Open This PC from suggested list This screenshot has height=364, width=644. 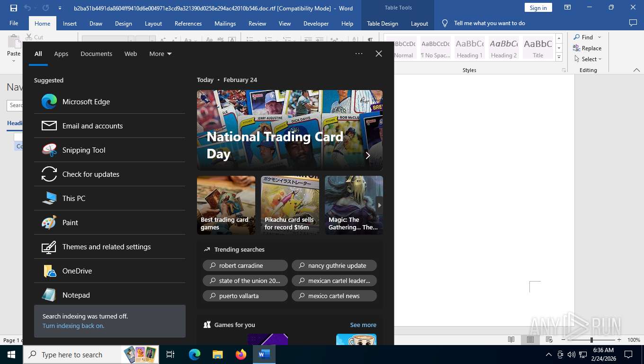[x=109, y=198]
